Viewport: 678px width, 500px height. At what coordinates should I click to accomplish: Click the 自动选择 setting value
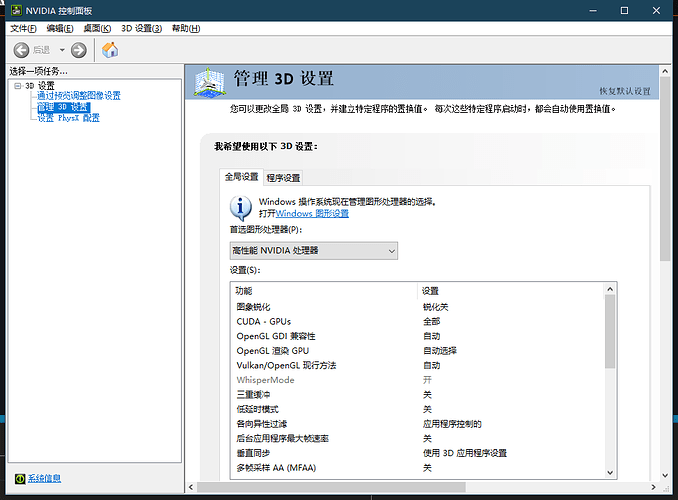(x=440, y=351)
